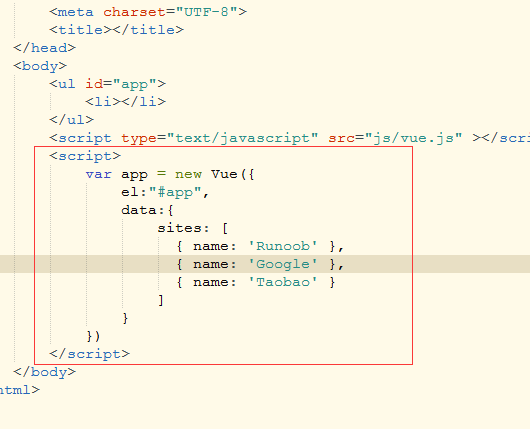Click the el:"#app" line
Screen dimensions: 530x429
pyautogui.click(x=165, y=192)
